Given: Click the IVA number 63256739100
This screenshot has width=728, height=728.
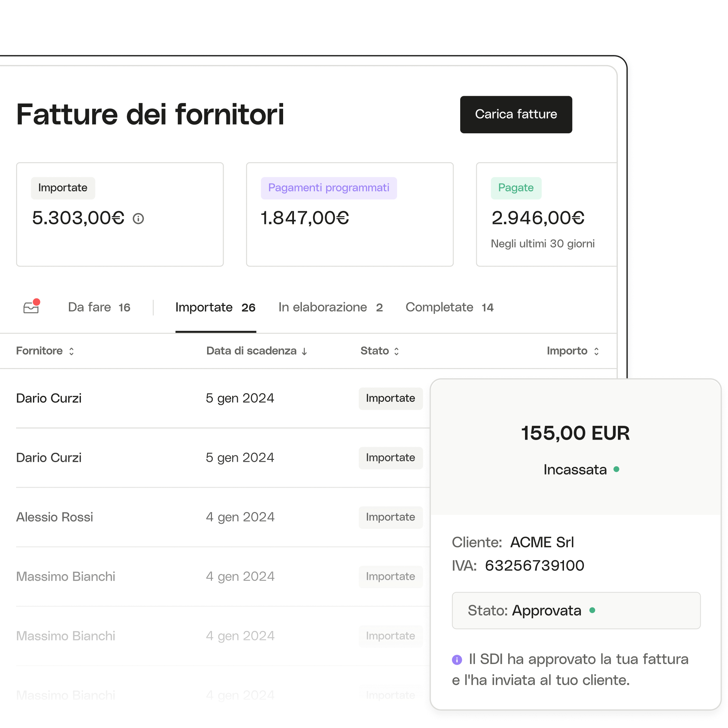Looking at the screenshot, I should 534,565.
